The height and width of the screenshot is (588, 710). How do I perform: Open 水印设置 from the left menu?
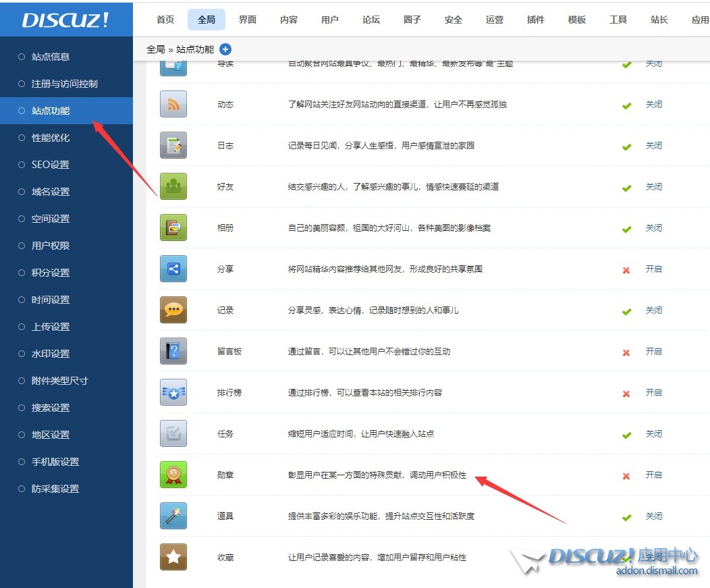pos(51,354)
